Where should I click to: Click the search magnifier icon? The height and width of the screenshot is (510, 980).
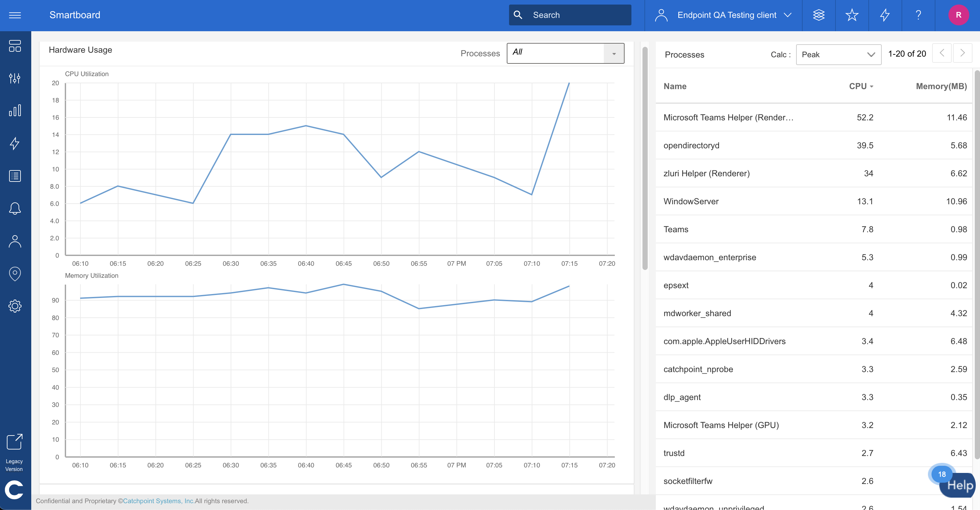coord(518,15)
